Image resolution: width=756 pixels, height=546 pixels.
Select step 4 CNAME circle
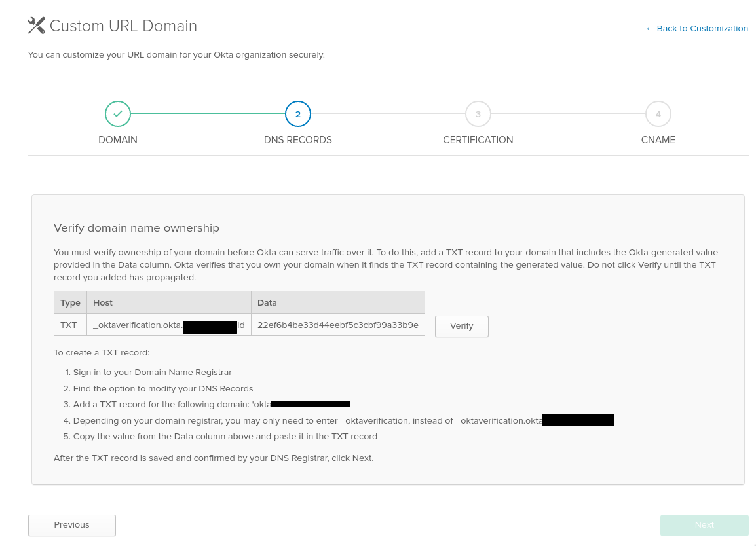pos(658,114)
